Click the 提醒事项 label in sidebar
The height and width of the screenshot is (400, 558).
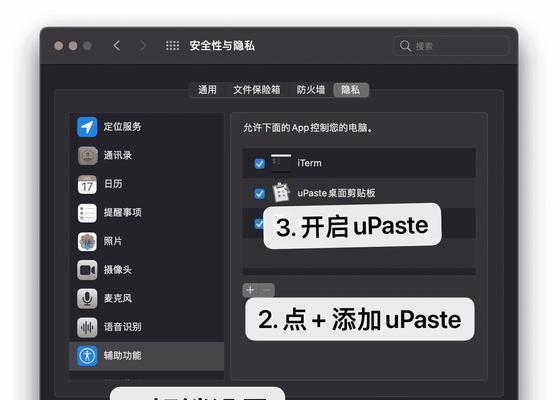[x=122, y=213]
